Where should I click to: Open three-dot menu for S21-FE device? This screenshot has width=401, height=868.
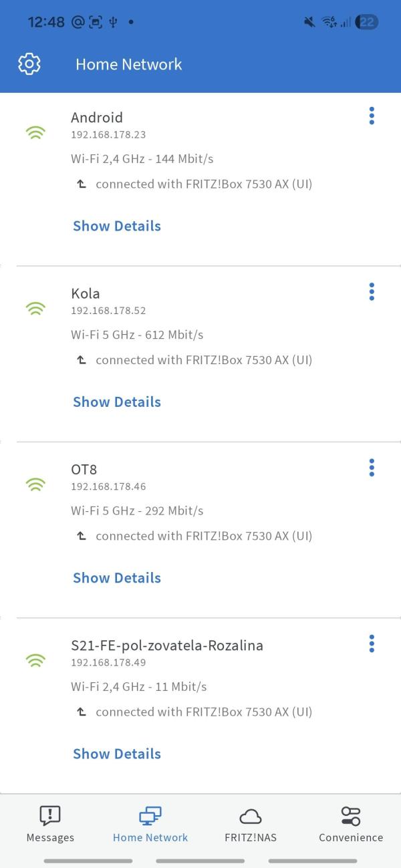[x=372, y=644]
